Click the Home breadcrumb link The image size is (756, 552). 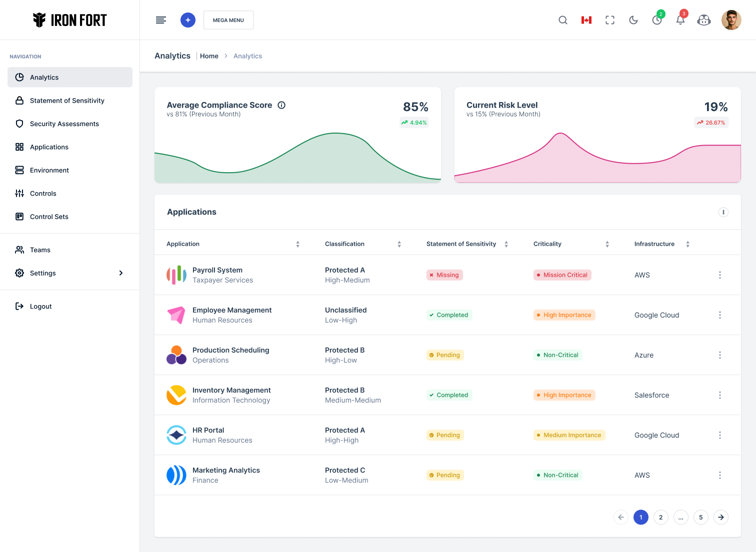point(209,56)
